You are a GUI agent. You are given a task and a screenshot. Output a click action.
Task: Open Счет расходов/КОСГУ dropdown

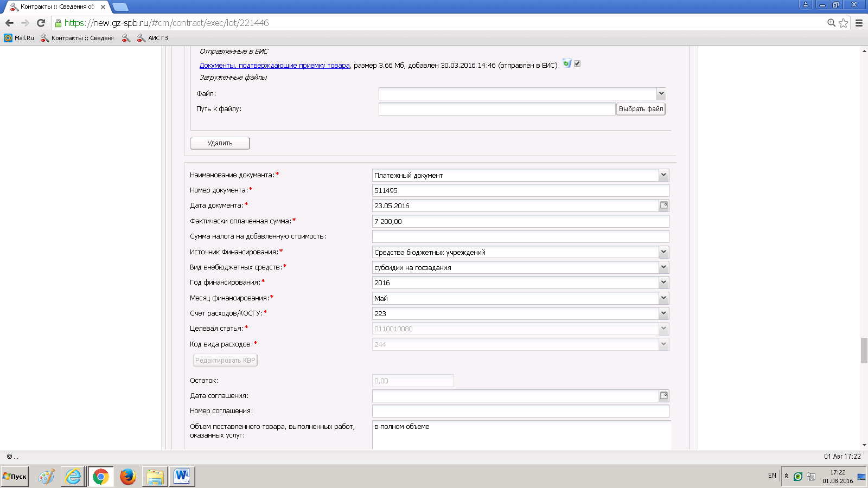[x=664, y=313]
